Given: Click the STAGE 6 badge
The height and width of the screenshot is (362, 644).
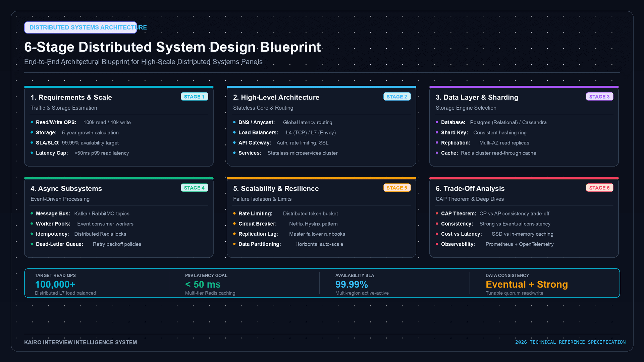Looking at the screenshot, I should 600,188.
